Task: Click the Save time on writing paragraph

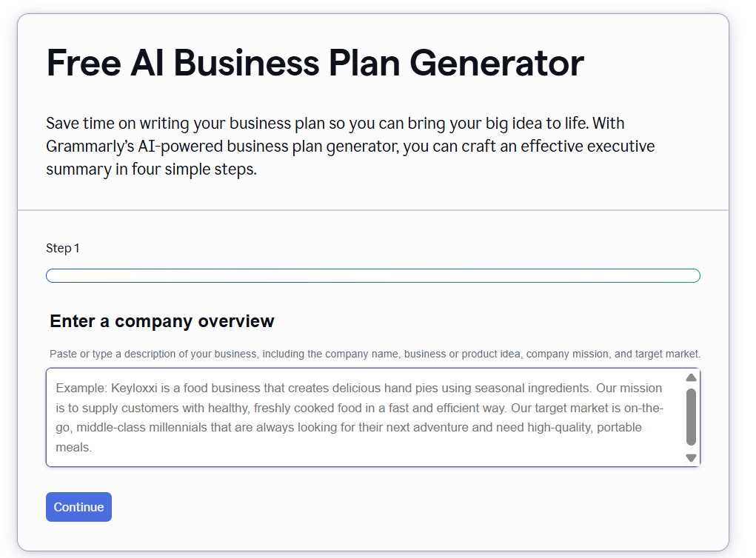Action: coord(350,146)
